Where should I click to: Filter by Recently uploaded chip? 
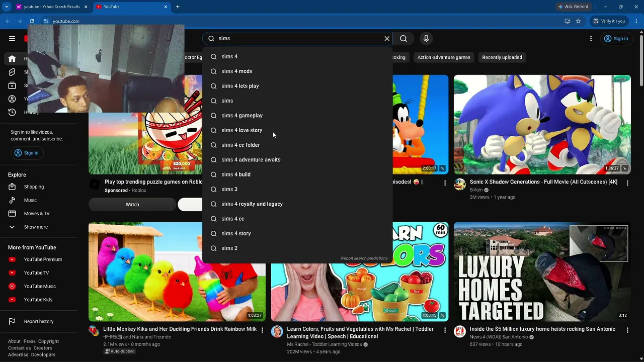click(502, 57)
